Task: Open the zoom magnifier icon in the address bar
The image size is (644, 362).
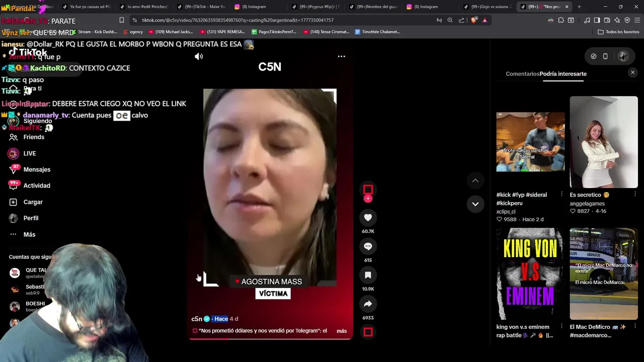Action: point(450,20)
